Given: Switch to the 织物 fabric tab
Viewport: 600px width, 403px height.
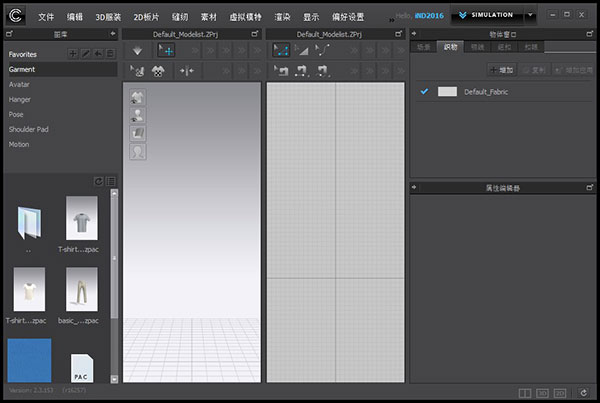Looking at the screenshot, I should (451, 47).
